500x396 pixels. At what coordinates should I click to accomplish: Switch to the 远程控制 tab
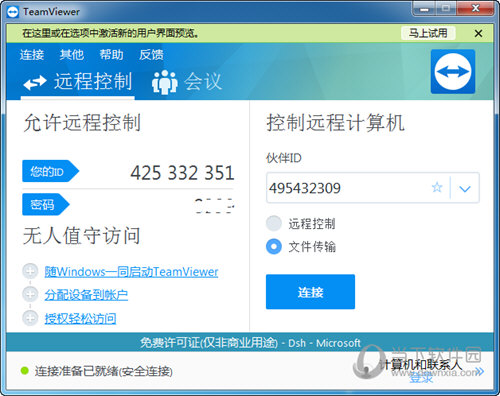pos(78,82)
